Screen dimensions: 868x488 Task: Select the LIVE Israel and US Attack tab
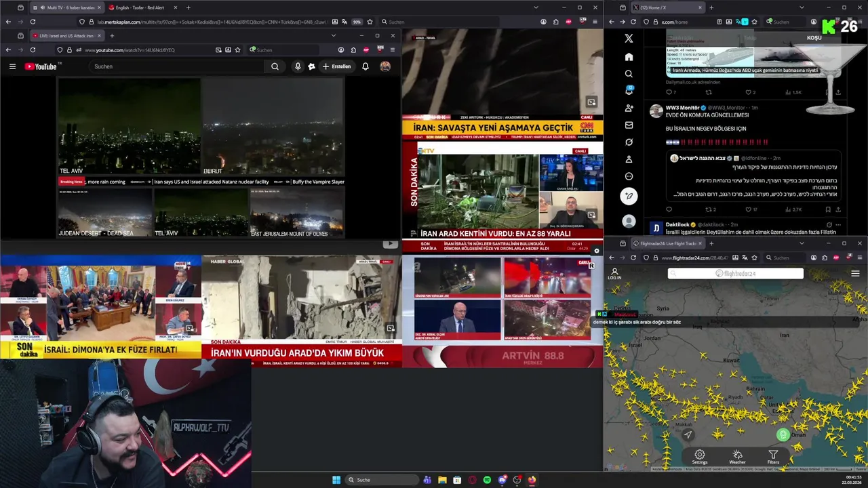point(66,35)
